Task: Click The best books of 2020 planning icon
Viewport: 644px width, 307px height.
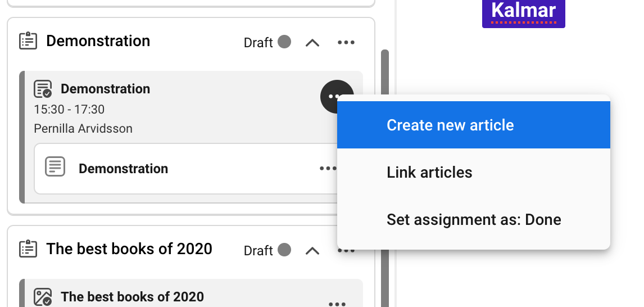Action: point(28,249)
